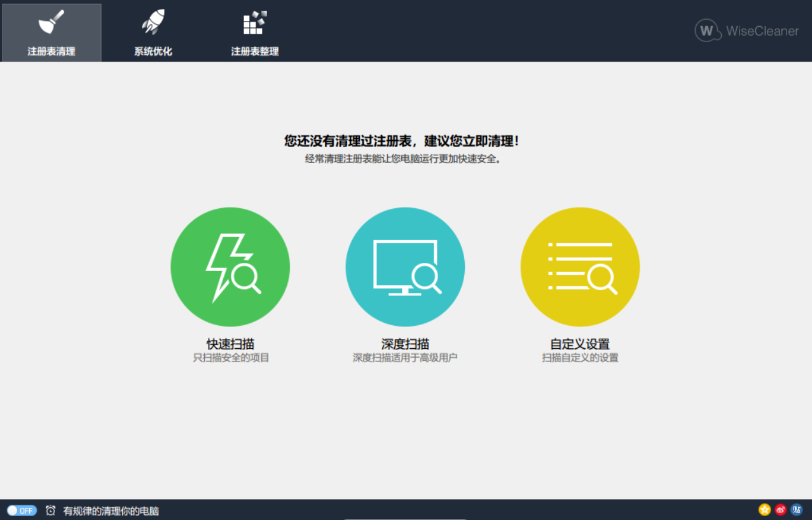Click the 有规律的清理你的电脑 text
Image resolution: width=812 pixels, height=520 pixels.
(111, 510)
